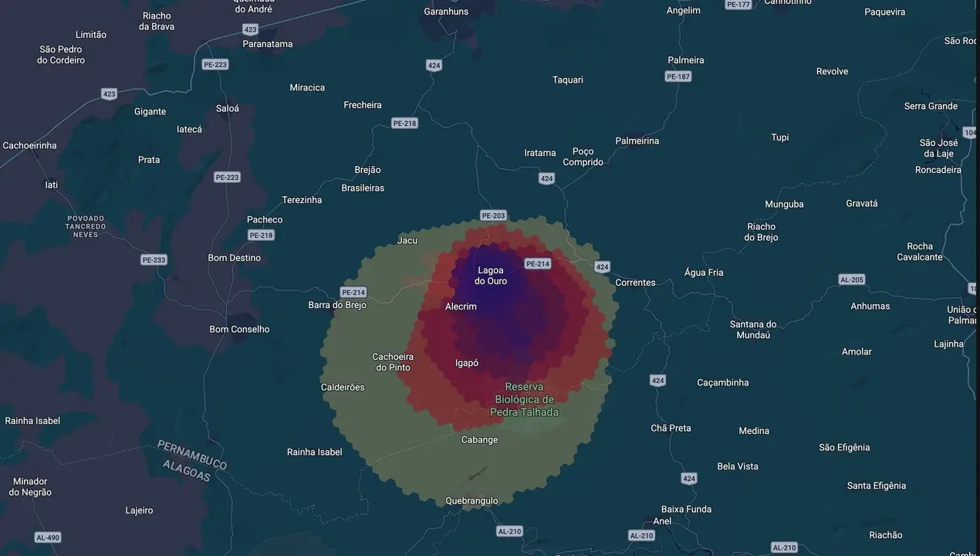
Task: Click the AL-210 shield below Quebrangulo
Action: click(x=509, y=531)
